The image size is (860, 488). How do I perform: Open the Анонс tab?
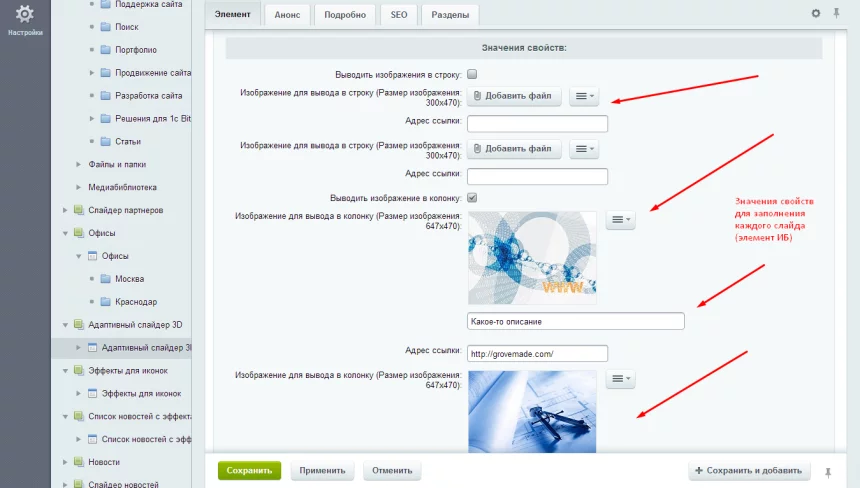(286, 15)
